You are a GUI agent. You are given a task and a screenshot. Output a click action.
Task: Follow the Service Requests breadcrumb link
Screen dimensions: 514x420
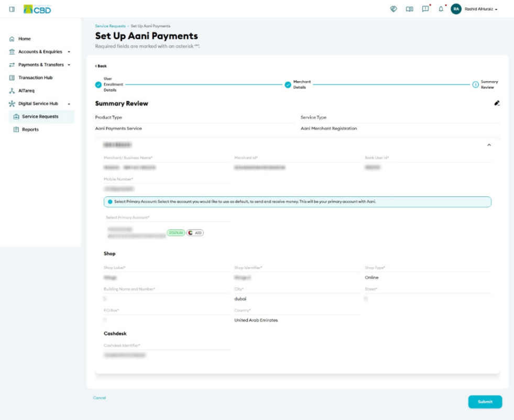click(x=110, y=26)
